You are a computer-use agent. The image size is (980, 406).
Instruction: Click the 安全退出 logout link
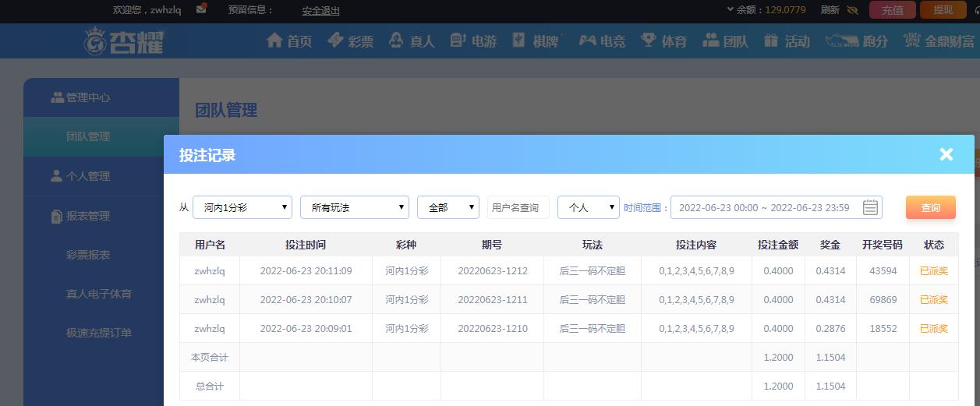(321, 10)
